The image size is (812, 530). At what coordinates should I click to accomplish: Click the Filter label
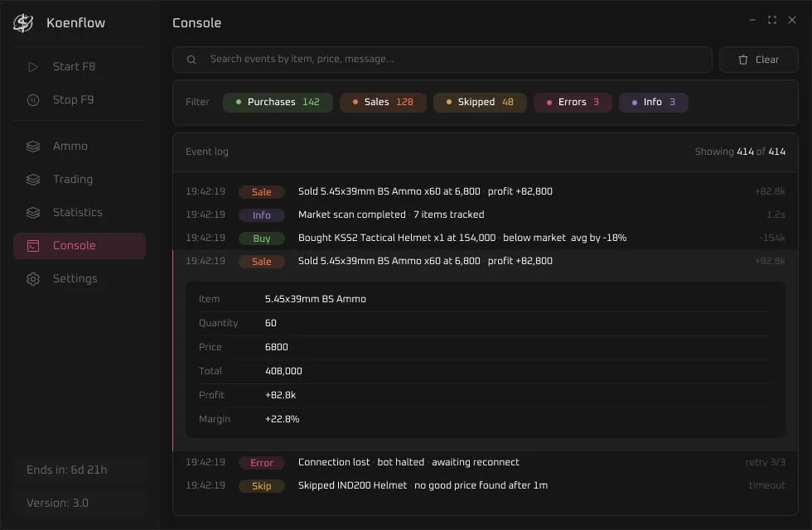(197, 103)
